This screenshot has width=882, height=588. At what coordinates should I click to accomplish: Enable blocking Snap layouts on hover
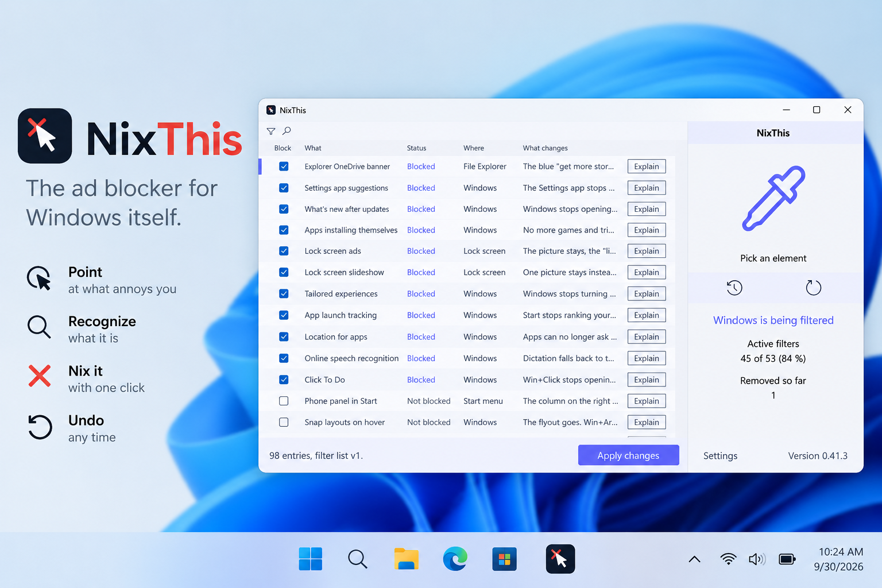[284, 422]
